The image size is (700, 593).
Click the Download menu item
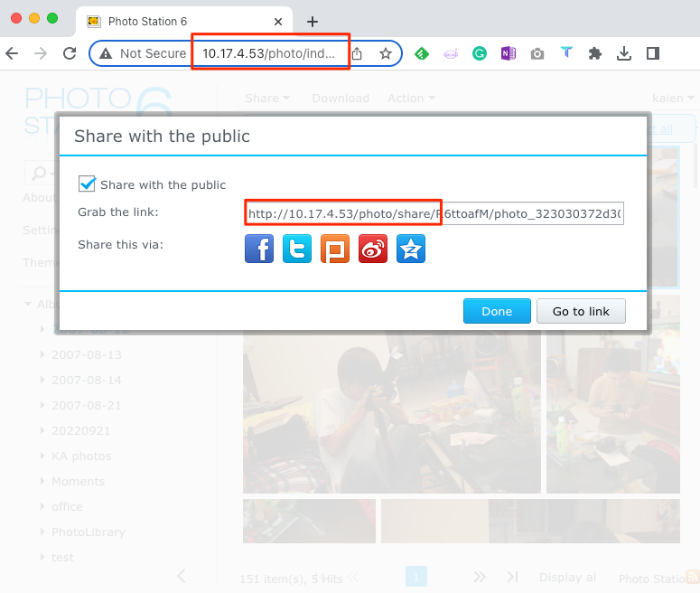click(341, 98)
